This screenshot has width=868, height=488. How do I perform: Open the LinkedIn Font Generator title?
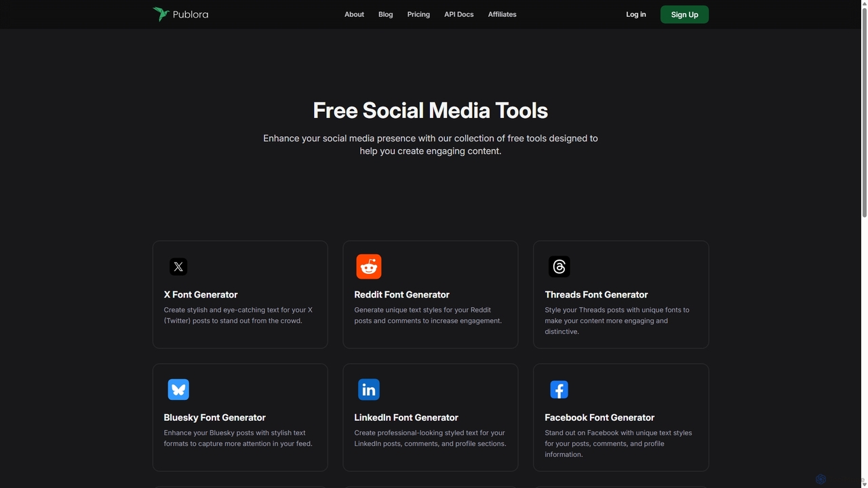[x=406, y=418]
